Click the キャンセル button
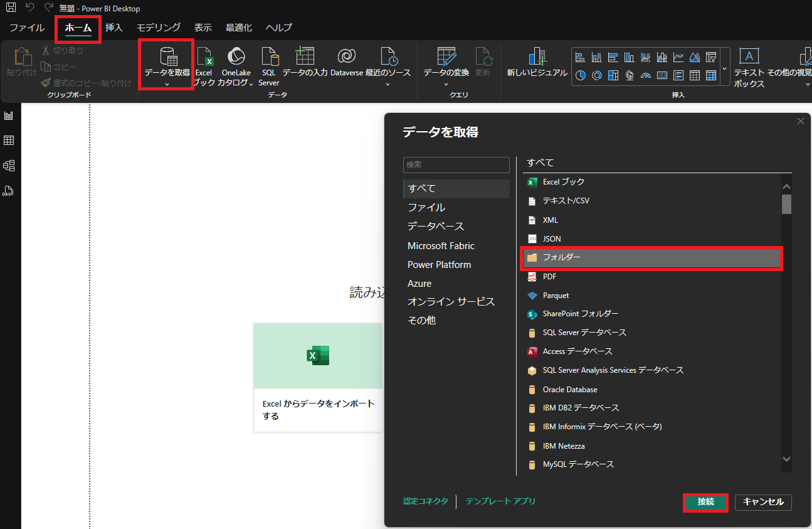The height and width of the screenshot is (529, 812). point(763,502)
